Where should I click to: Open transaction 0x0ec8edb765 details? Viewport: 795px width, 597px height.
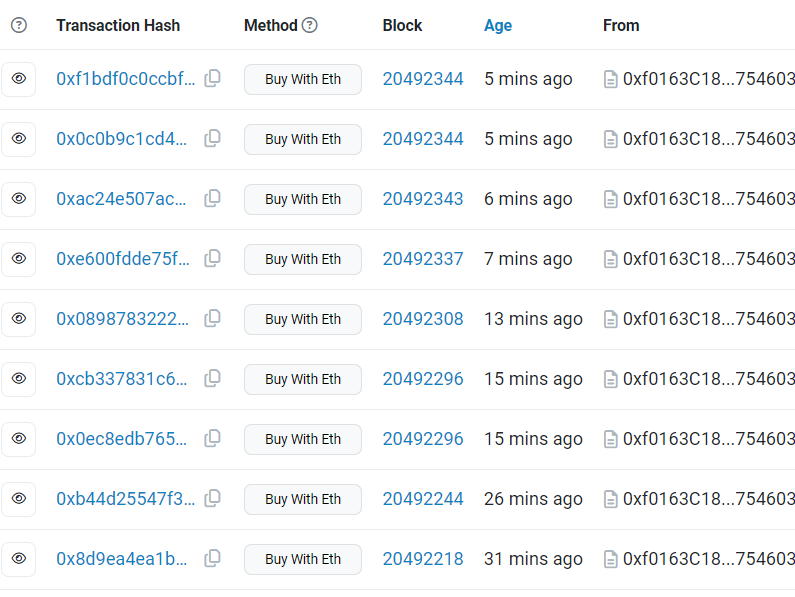pos(121,439)
